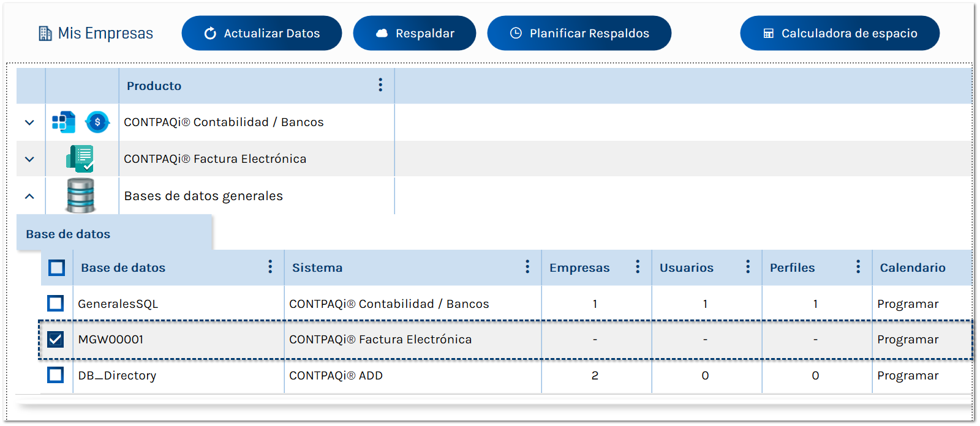Collapse the Bases de datos generales section
The image size is (980, 426).
point(29,195)
